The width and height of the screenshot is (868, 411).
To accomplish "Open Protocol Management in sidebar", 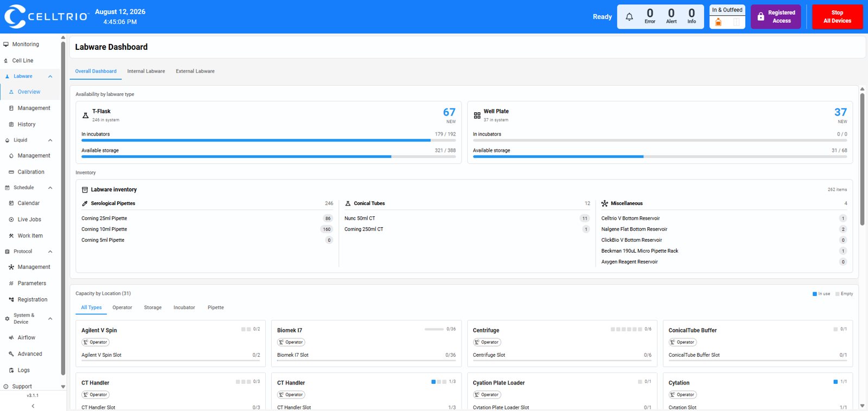I will point(34,267).
